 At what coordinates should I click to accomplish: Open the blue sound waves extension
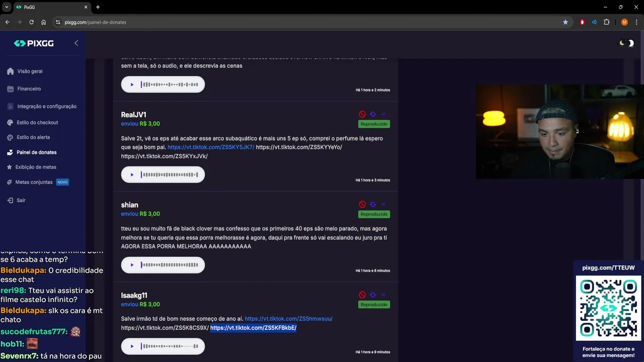point(594,22)
